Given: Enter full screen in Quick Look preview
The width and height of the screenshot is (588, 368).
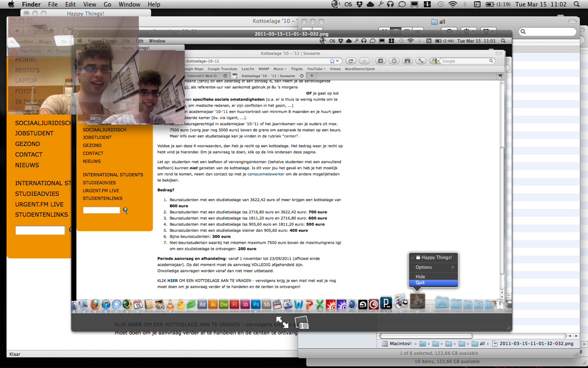Looking at the screenshot, I should click(x=282, y=322).
